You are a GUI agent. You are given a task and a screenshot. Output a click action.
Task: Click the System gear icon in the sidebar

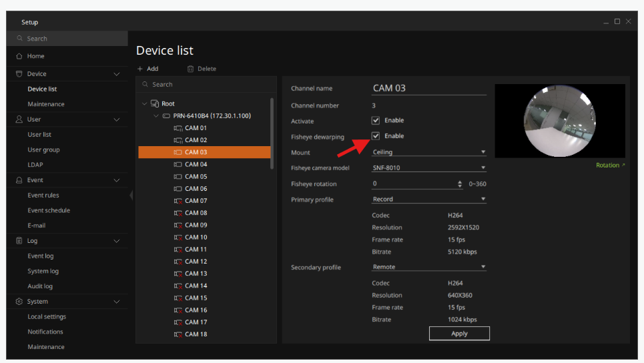19,302
